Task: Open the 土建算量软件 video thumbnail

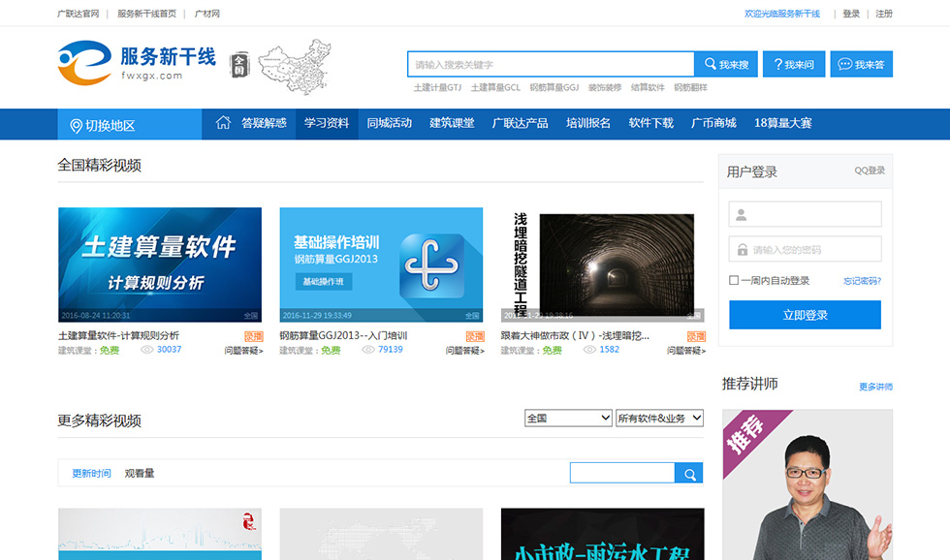Action: [160, 264]
